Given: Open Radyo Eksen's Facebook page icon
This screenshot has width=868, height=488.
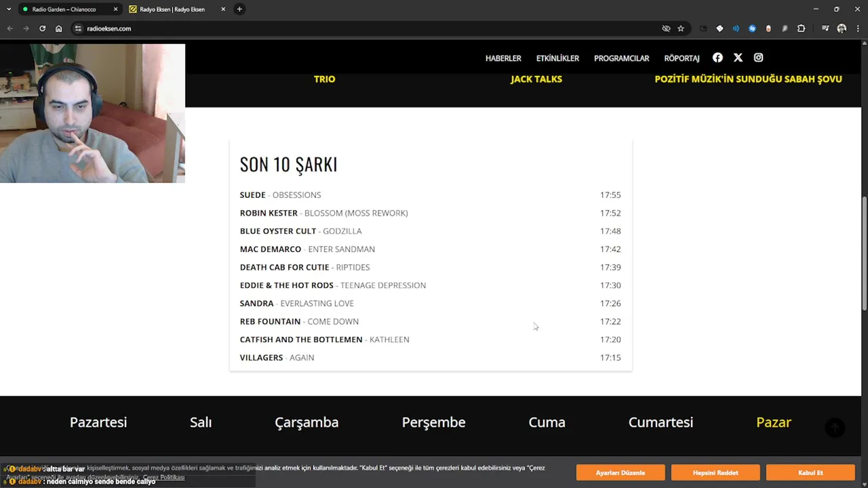Looking at the screenshot, I should pos(717,58).
